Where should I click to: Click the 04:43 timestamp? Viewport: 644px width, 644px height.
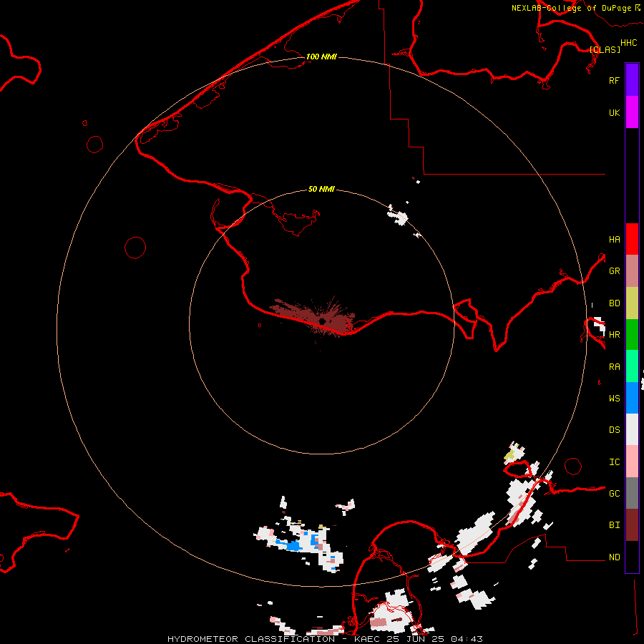[x=467, y=639]
